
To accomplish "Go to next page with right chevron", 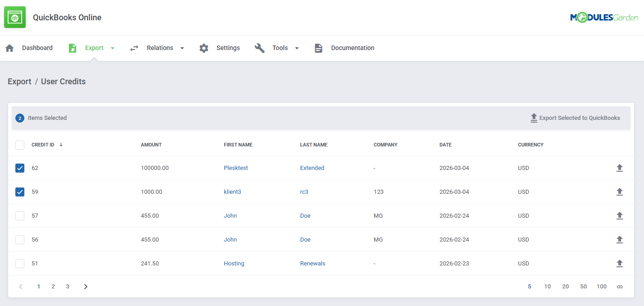I will (86, 287).
